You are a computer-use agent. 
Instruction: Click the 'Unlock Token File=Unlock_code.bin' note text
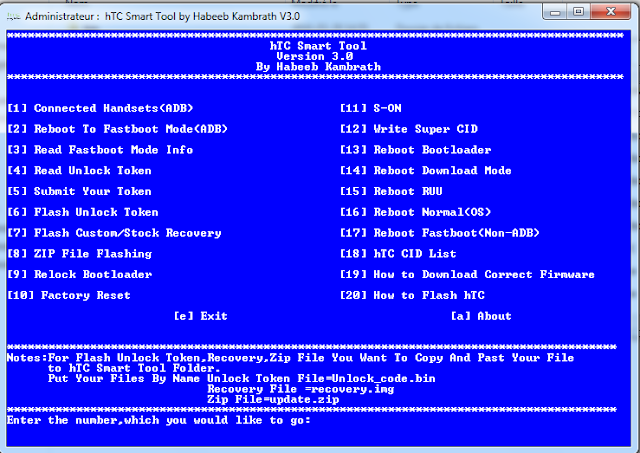pyautogui.click(x=321, y=378)
